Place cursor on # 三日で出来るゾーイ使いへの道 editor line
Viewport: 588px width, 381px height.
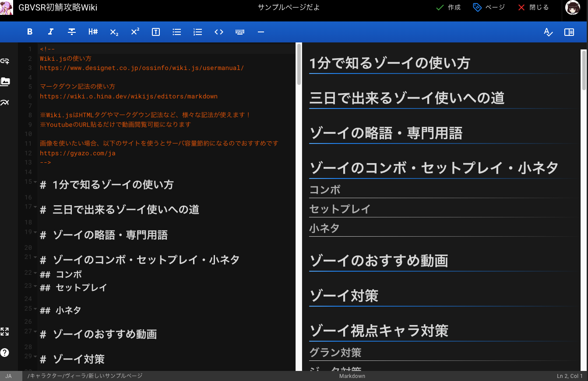click(x=120, y=210)
